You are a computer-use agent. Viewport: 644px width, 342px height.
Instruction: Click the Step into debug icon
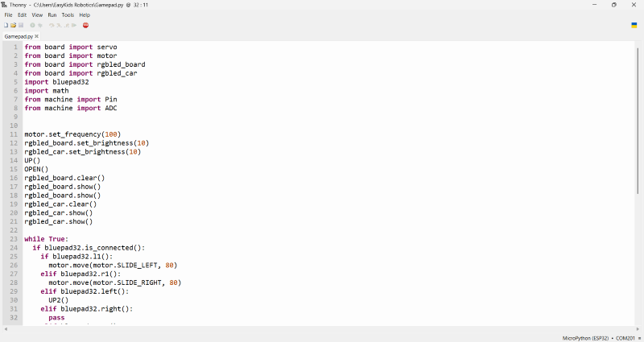coord(59,25)
